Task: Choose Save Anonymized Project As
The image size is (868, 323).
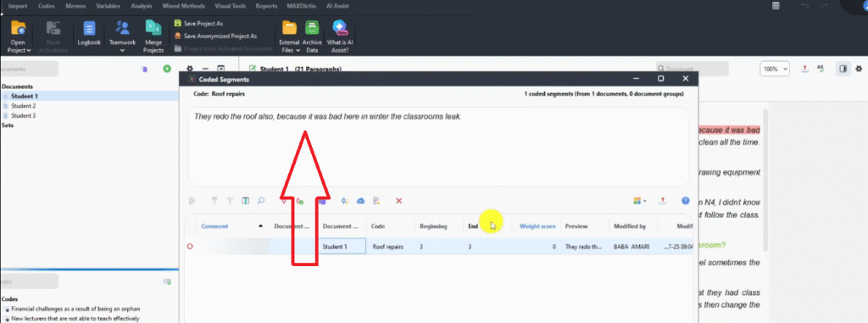Action: click(x=215, y=36)
